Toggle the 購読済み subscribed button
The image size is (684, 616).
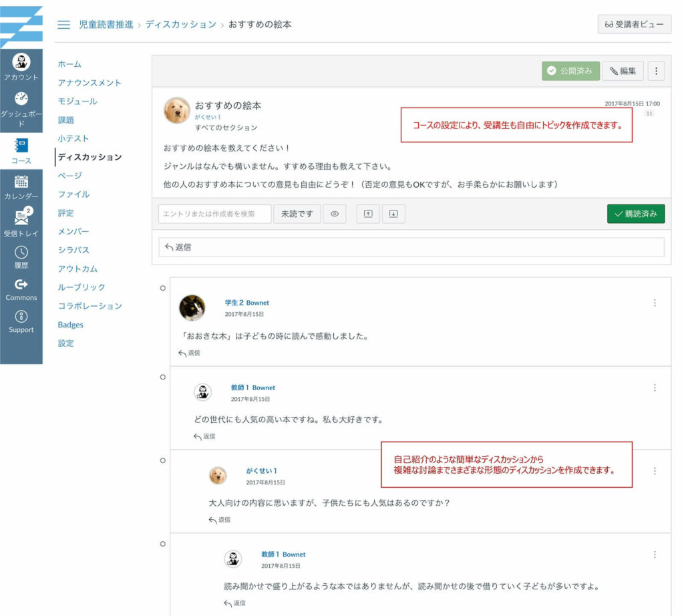tap(635, 214)
